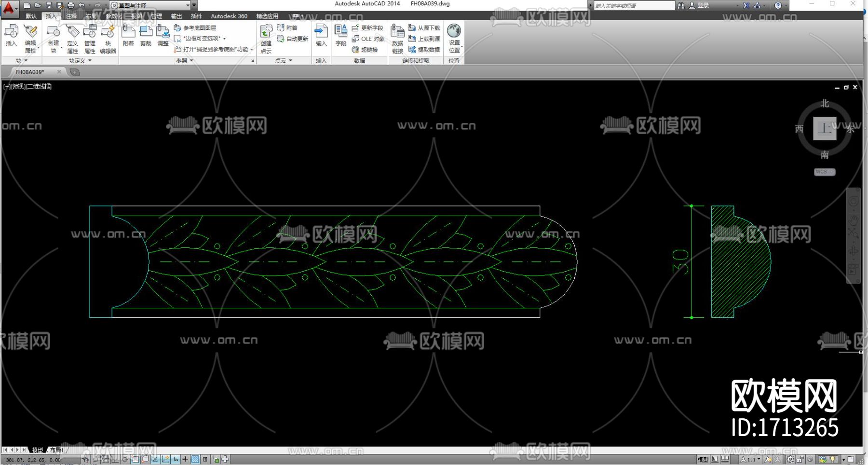Open the 输出 ribbon tab
This screenshot has height=465, width=868.
(176, 16)
